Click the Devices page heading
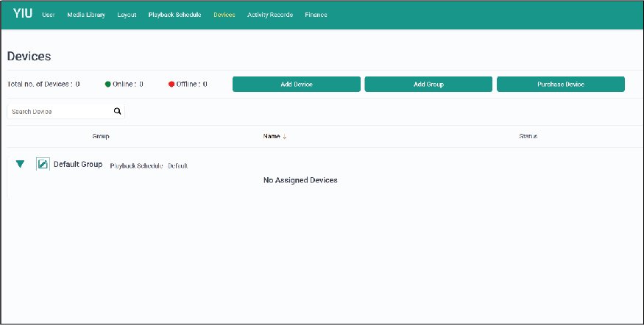 (x=29, y=56)
